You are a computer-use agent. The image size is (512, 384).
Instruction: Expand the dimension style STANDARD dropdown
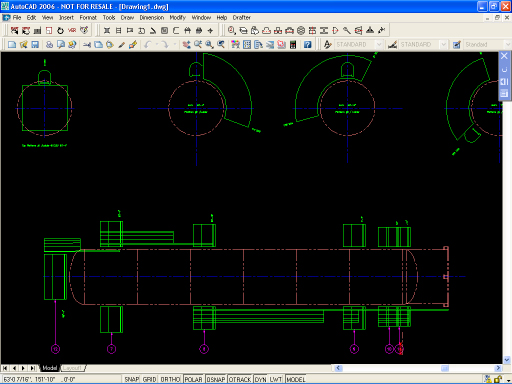coord(443,44)
